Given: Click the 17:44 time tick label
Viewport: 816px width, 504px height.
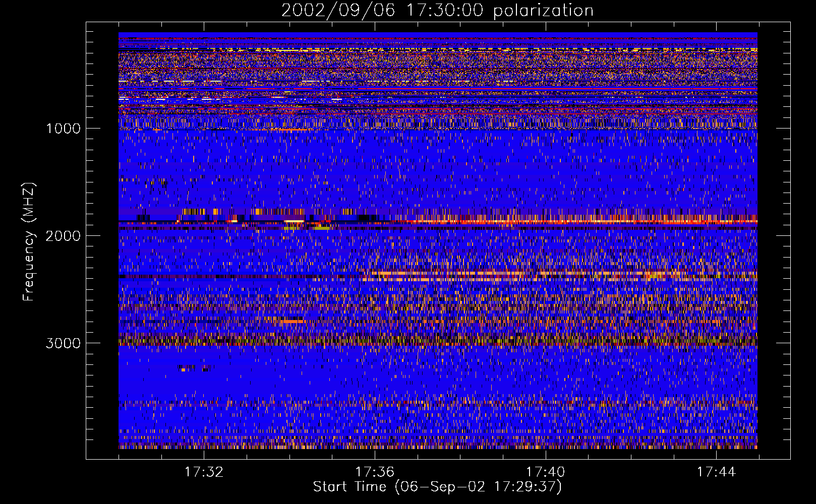Looking at the screenshot, I should coord(717,472).
